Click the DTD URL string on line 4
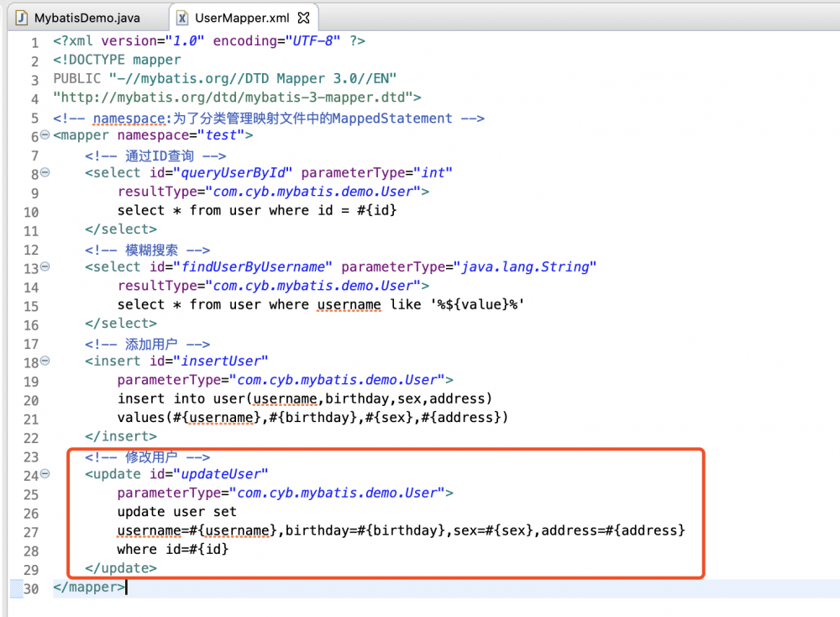 tap(233, 98)
